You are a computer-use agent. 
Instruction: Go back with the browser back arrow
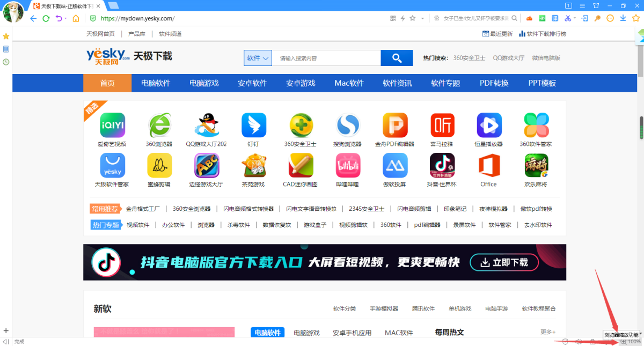[x=33, y=18]
